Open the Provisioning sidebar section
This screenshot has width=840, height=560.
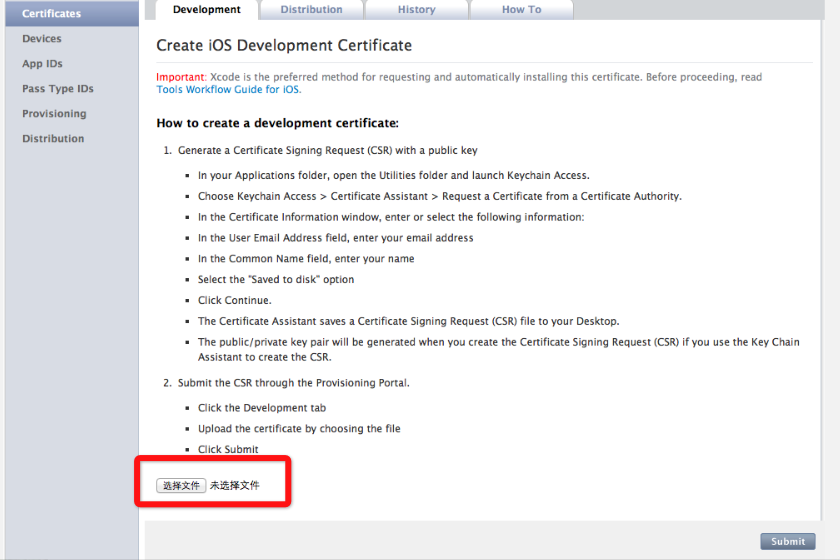54,114
